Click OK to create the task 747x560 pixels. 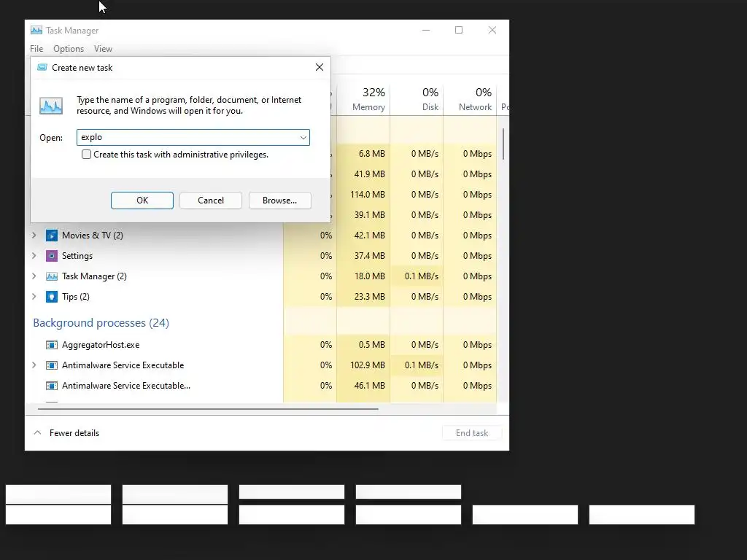click(142, 201)
